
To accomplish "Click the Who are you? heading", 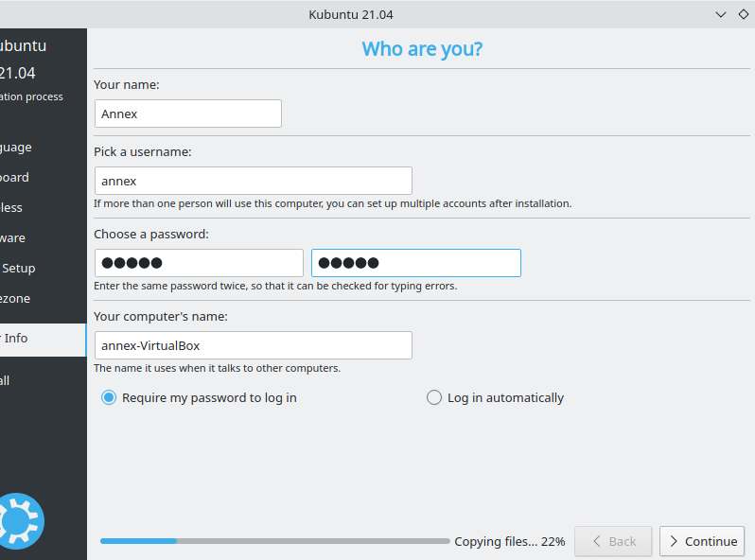I will point(422,49).
